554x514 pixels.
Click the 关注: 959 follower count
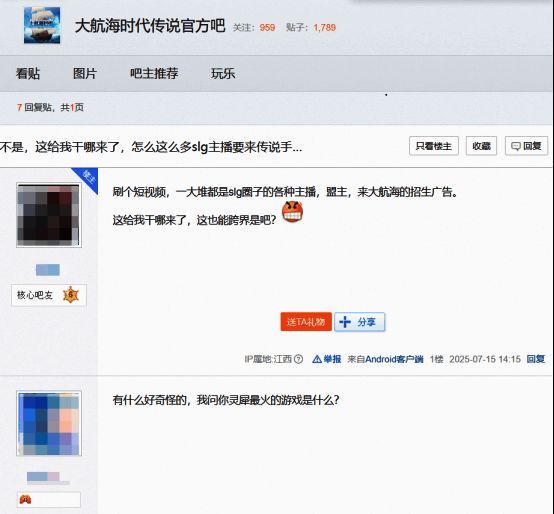coord(254,28)
